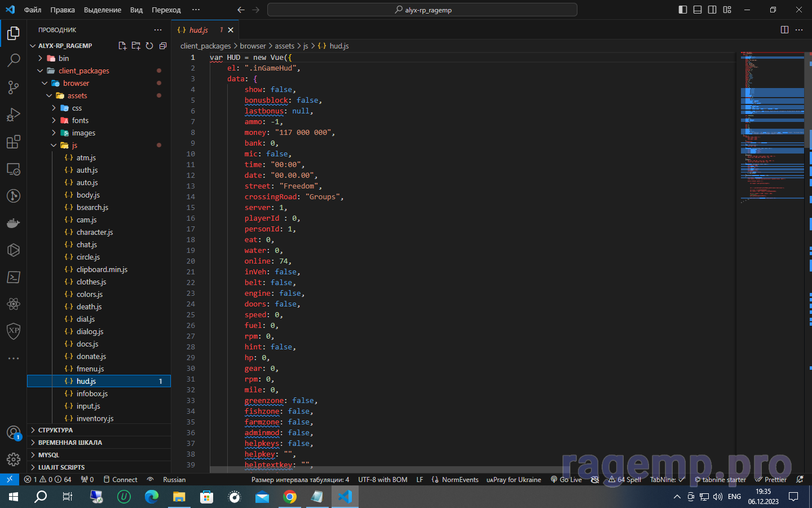Expand the css folder
812x508 pixels.
[77, 108]
